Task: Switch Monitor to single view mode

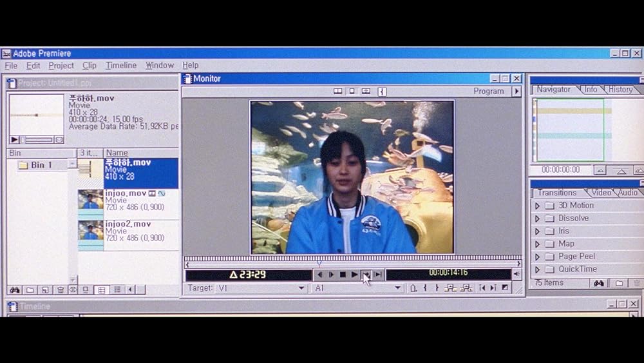Action: pos(352,92)
